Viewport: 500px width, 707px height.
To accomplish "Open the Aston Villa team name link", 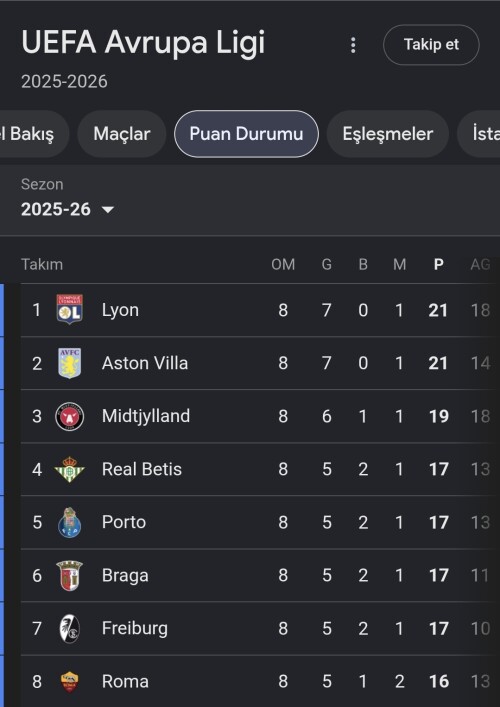I will (145, 363).
